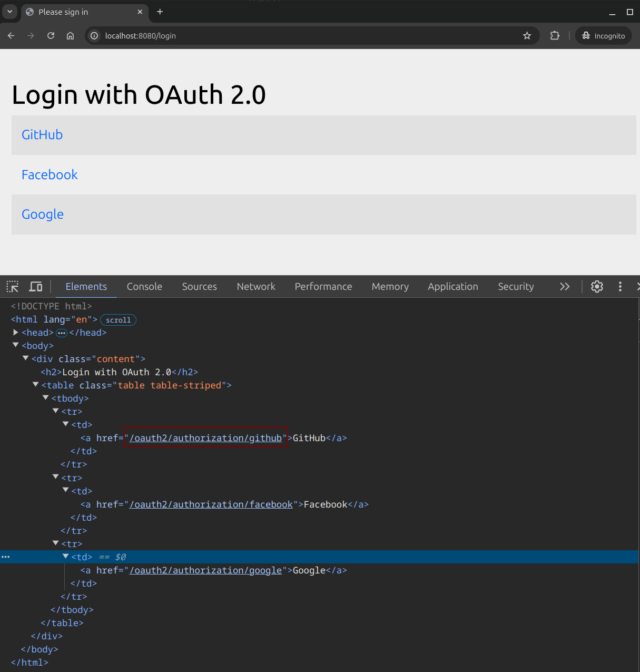The height and width of the screenshot is (672, 640).
Task: Collapse the selected td with Google link
Action: pos(66,557)
